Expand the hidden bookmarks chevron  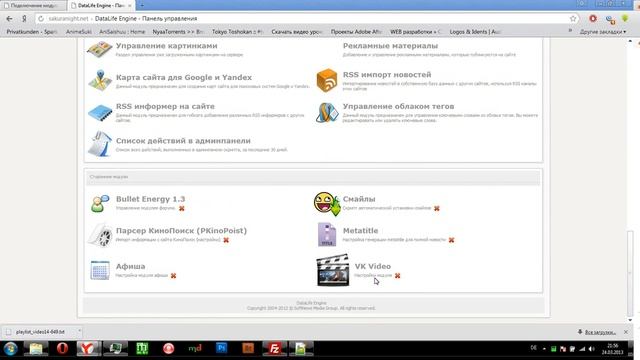(570, 31)
